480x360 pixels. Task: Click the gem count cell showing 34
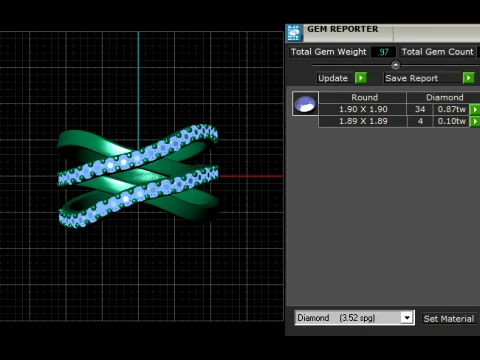420,109
